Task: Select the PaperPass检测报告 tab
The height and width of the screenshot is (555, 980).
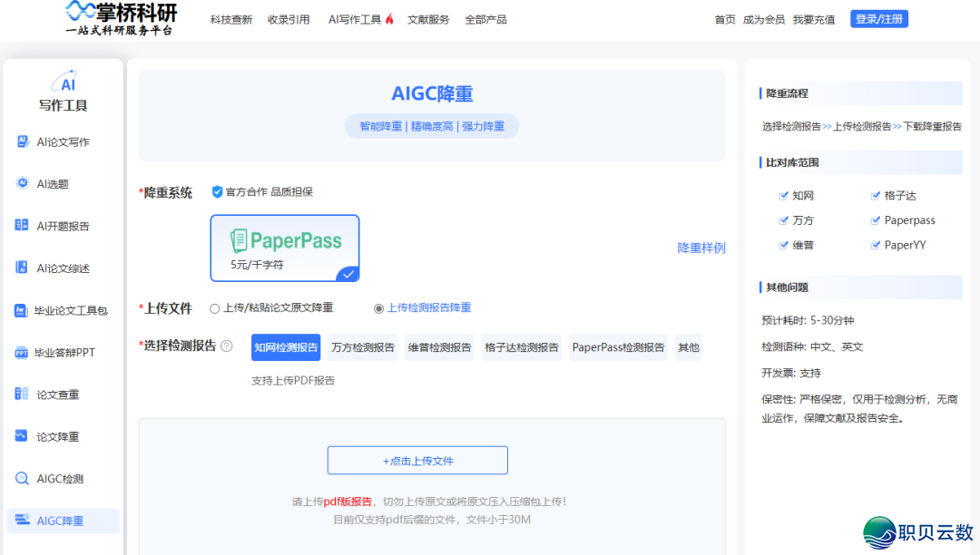Action: 618,347
